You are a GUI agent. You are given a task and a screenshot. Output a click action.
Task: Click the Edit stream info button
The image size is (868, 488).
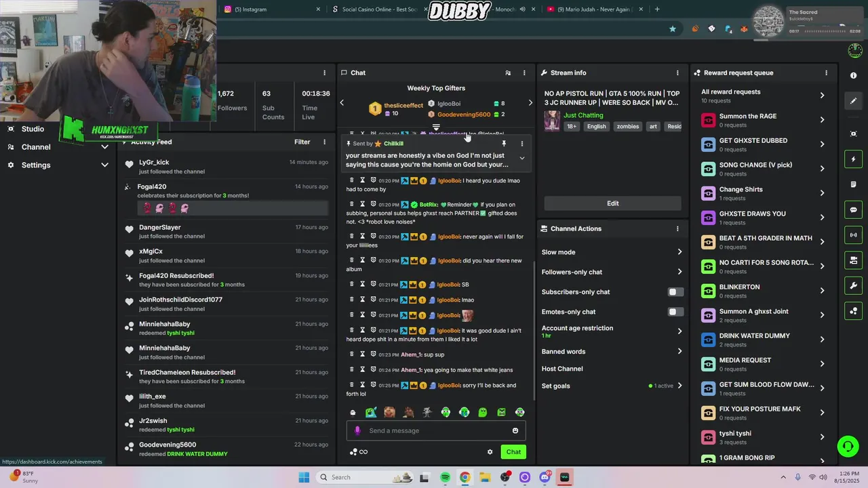pyautogui.click(x=612, y=203)
